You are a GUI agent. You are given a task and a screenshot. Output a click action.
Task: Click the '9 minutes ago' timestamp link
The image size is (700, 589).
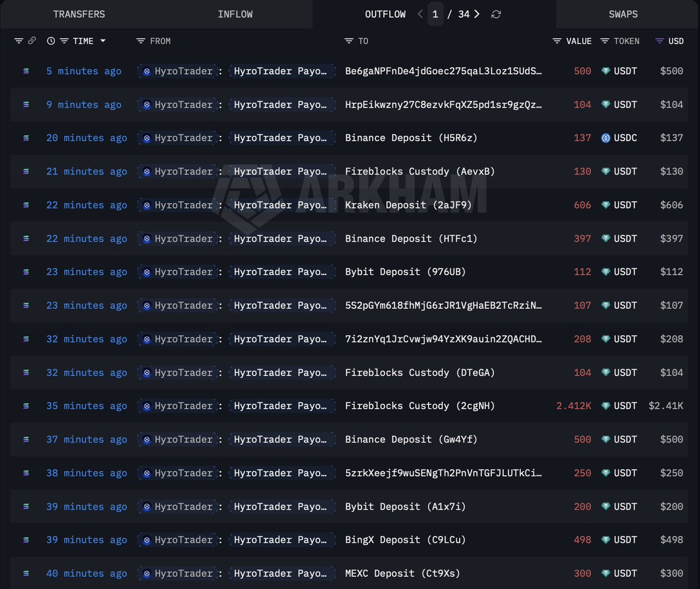point(84,104)
